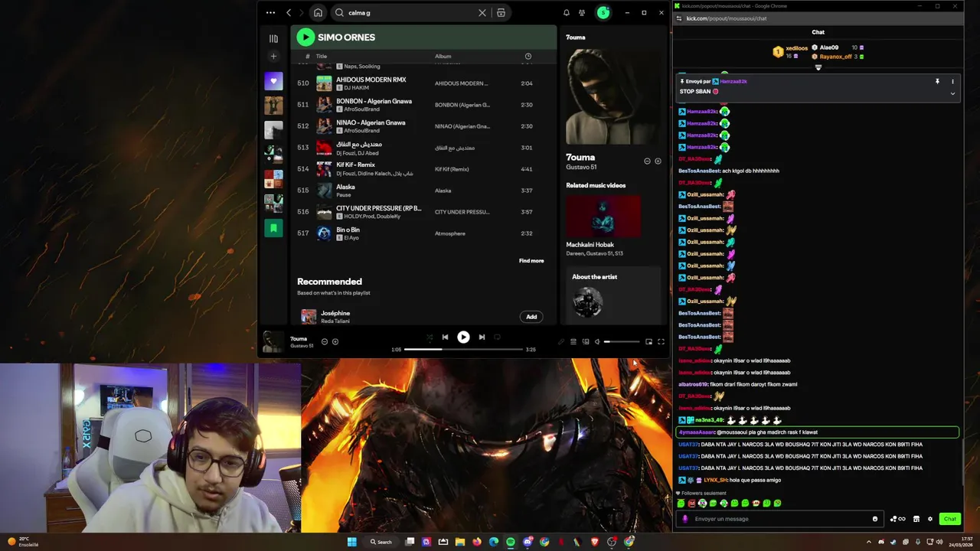This screenshot has height=551, width=980.
Task: Select track AHIDOUS MODERN RMX
Action: coord(423,83)
